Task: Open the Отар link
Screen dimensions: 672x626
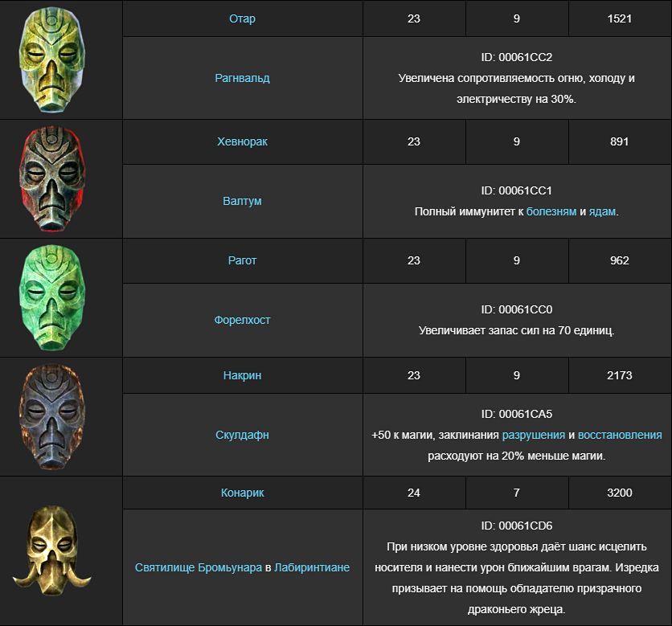Action: click(x=242, y=18)
